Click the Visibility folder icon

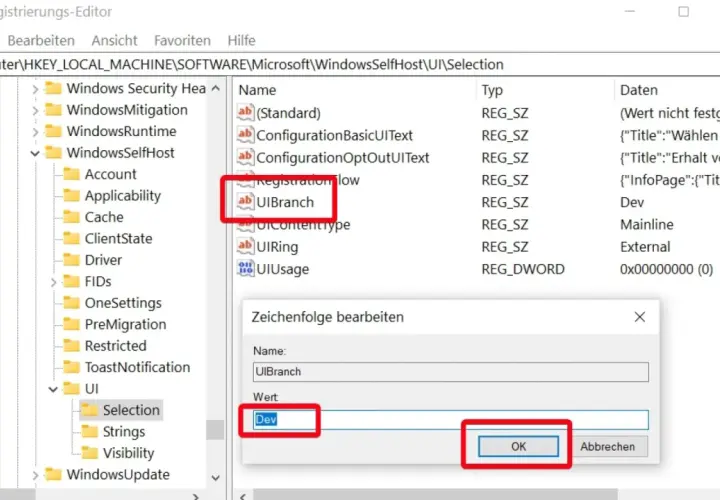tap(89, 453)
